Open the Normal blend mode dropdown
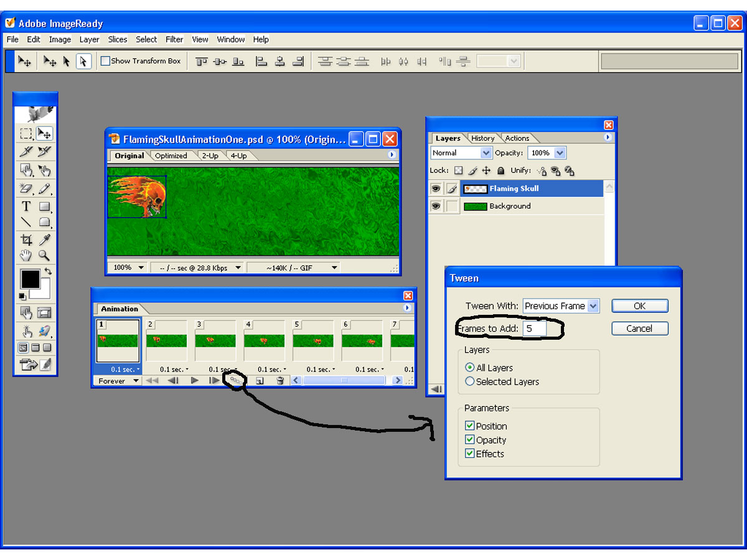 point(486,152)
